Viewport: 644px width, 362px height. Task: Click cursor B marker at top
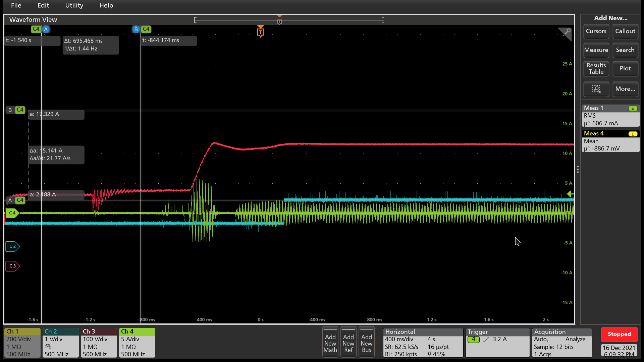136,29
